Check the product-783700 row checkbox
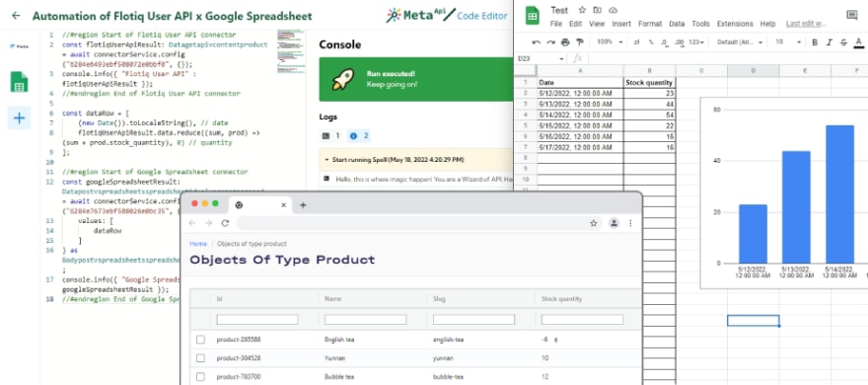This screenshot has width=868, height=385. (200, 377)
